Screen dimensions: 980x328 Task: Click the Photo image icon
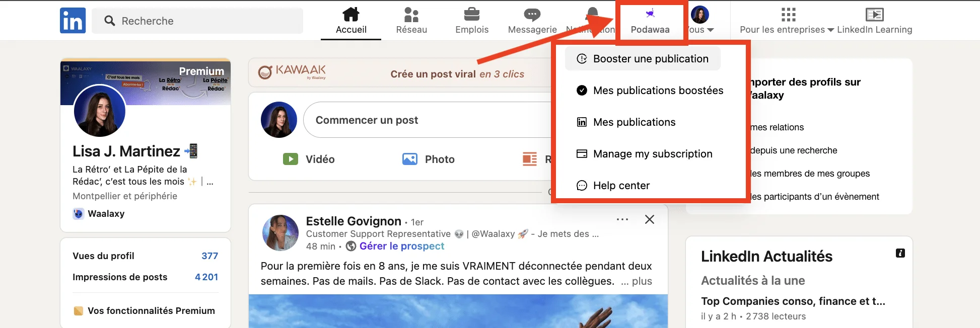(x=410, y=159)
